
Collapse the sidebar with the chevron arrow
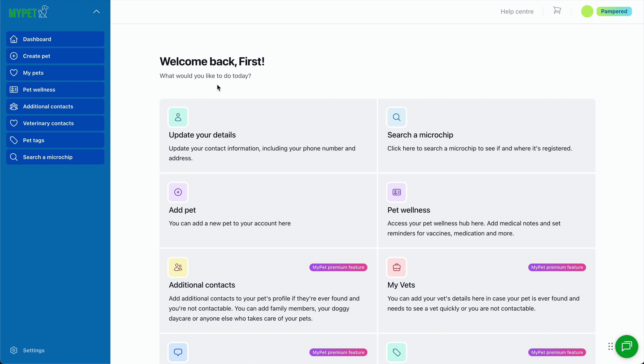pos(96,11)
